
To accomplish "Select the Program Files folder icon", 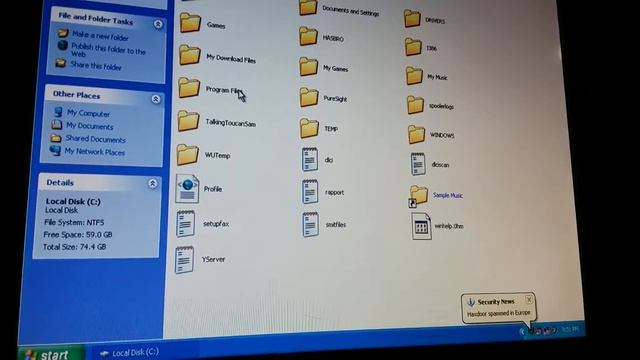I will click(189, 87).
